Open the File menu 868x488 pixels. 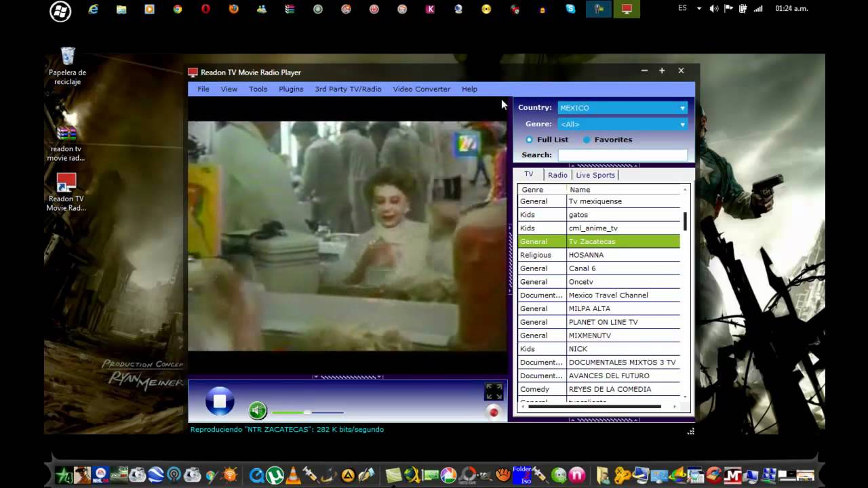point(203,89)
